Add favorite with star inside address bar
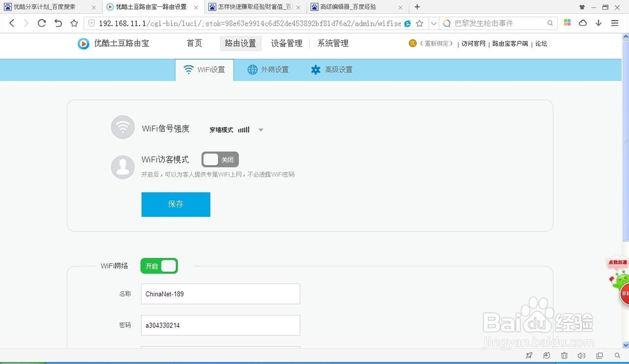The image size is (629, 364). tap(420, 23)
